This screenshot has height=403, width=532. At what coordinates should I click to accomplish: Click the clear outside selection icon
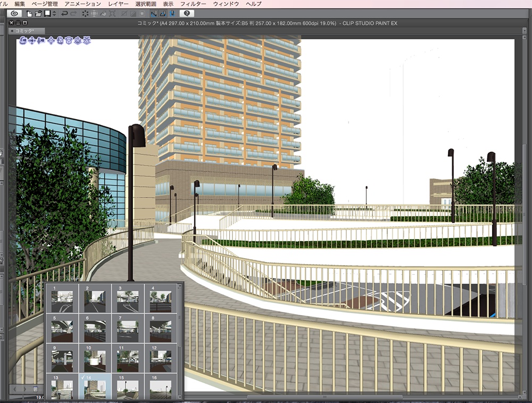94,14
